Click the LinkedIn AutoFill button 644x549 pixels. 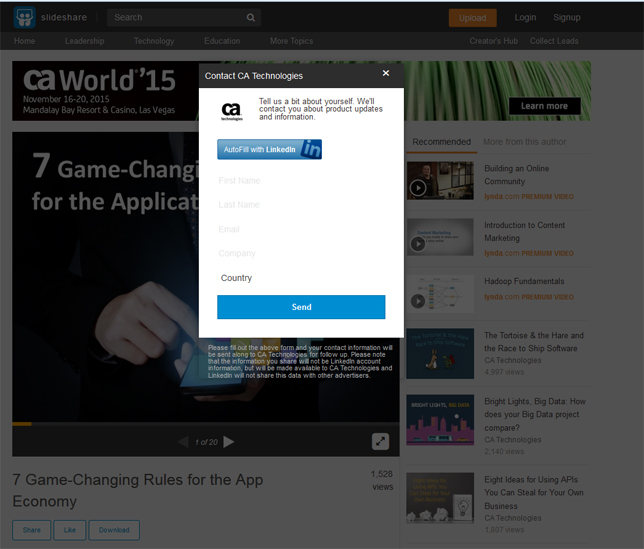269,149
